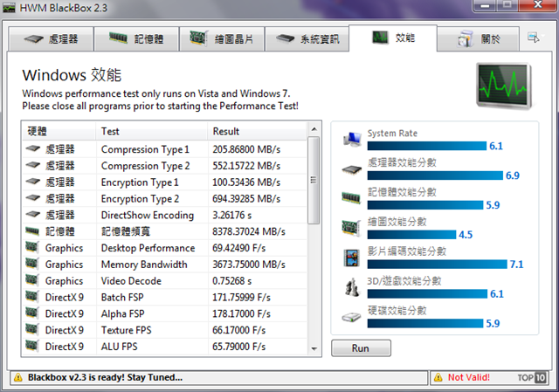Click the 3D gaming chess icon
Image resolution: width=559 pixels, height=392 pixels.
pos(352,287)
